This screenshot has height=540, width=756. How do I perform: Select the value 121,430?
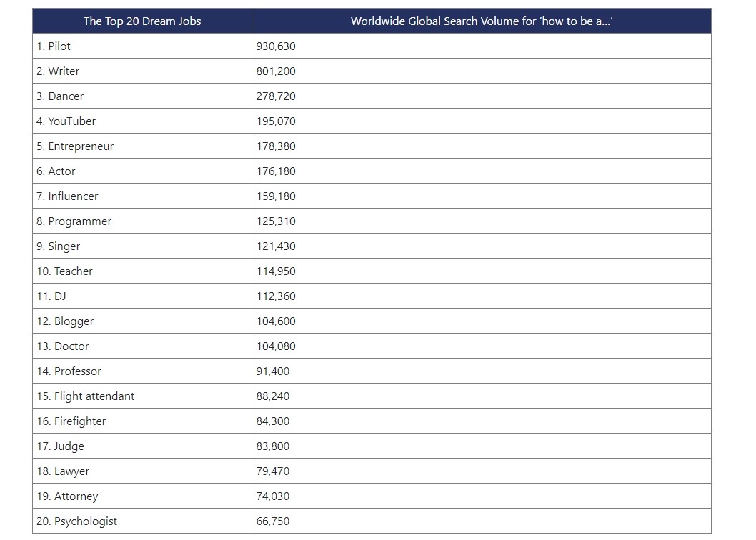tap(276, 246)
